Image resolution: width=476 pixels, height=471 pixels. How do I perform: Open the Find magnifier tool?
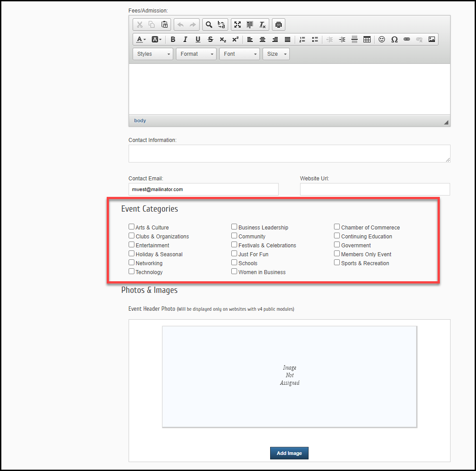(x=209, y=25)
